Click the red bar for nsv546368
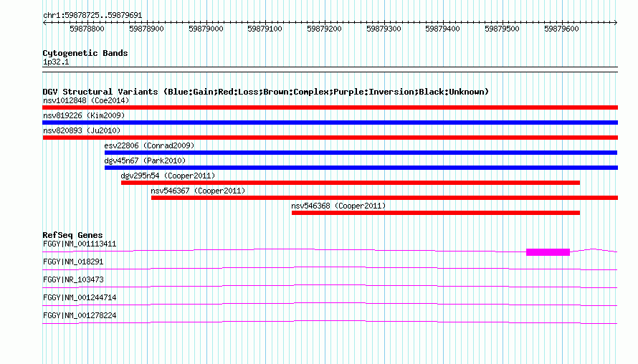 click(x=436, y=213)
